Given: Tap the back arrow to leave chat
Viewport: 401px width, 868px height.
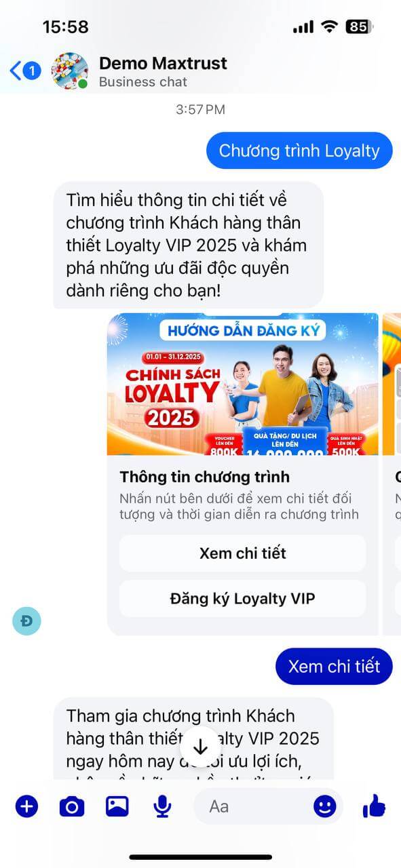Looking at the screenshot, I should 16,71.
